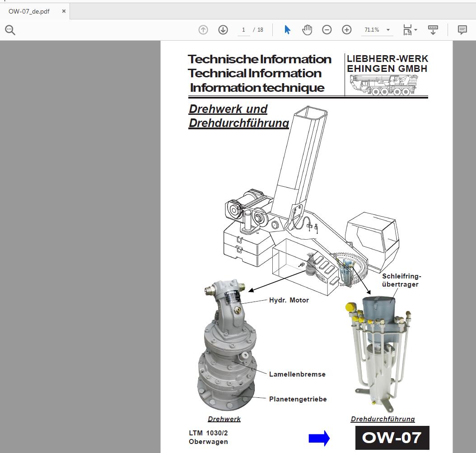The width and height of the screenshot is (476, 453).
Task: Zoom out with minus button
Action: (327, 30)
